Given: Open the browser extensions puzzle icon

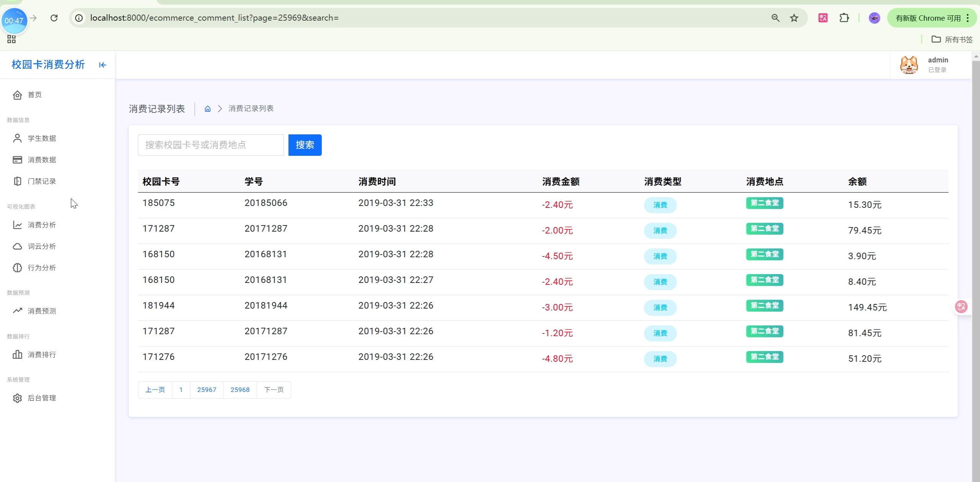Looking at the screenshot, I should pos(844,18).
